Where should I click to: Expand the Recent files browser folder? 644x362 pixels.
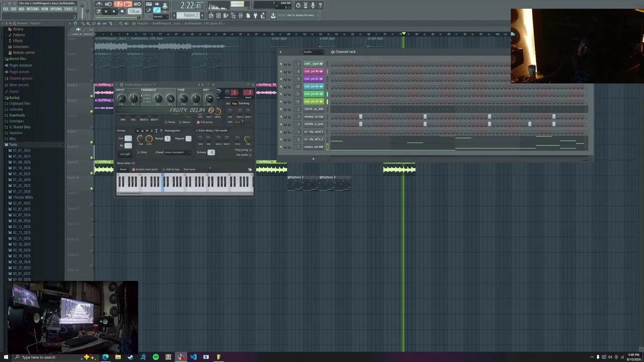[x=17, y=59]
